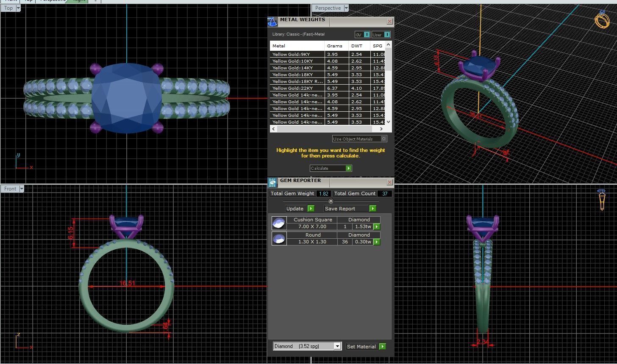This screenshot has height=364, width=617.
Task: Select the blue cushion gem in Top viewport
Action: pyautogui.click(x=127, y=99)
